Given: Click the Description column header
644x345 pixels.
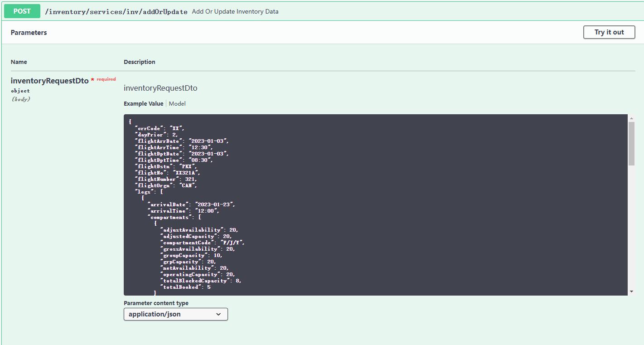Looking at the screenshot, I should pos(139,62).
